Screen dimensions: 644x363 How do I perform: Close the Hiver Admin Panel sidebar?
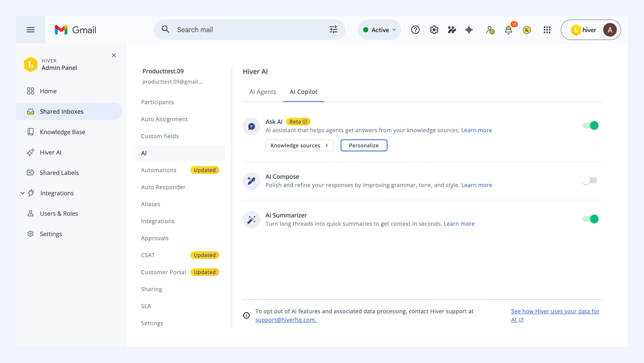pos(114,55)
